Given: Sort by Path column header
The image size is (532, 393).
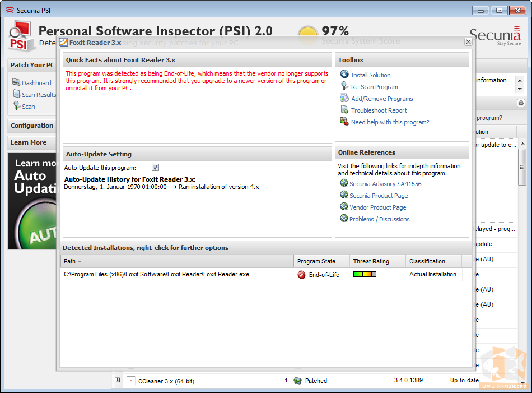Looking at the screenshot, I should coord(177,261).
